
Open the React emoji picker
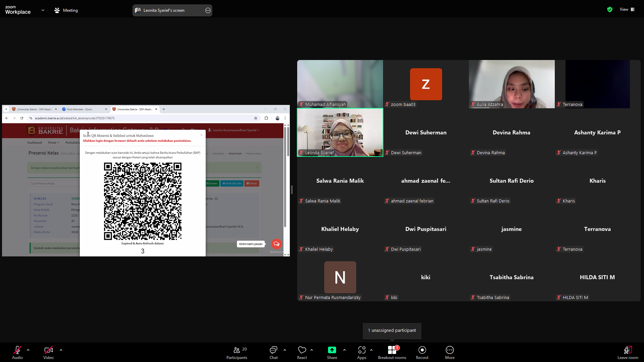[x=302, y=352]
